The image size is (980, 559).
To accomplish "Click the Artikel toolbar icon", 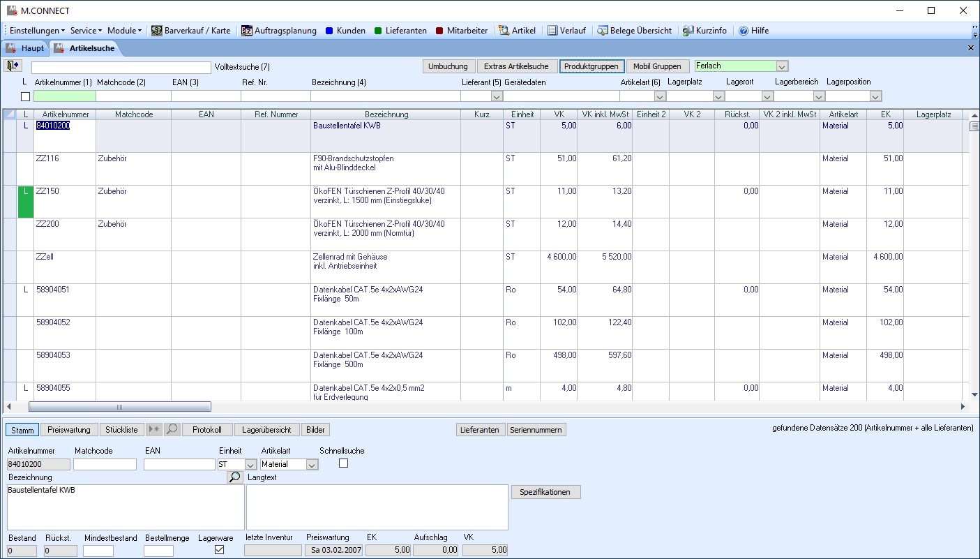I will 517,31.
